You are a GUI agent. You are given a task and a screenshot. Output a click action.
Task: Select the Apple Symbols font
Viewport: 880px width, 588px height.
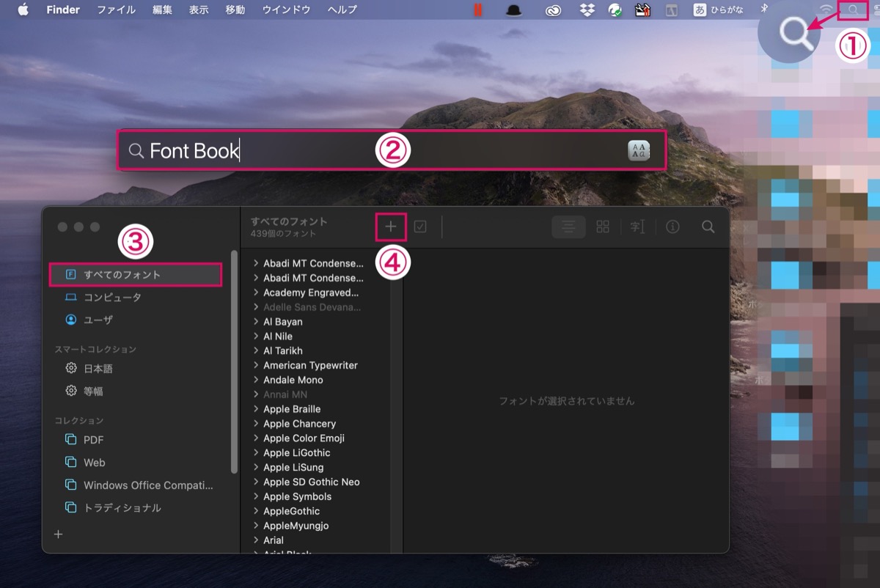(x=298, y=496)
